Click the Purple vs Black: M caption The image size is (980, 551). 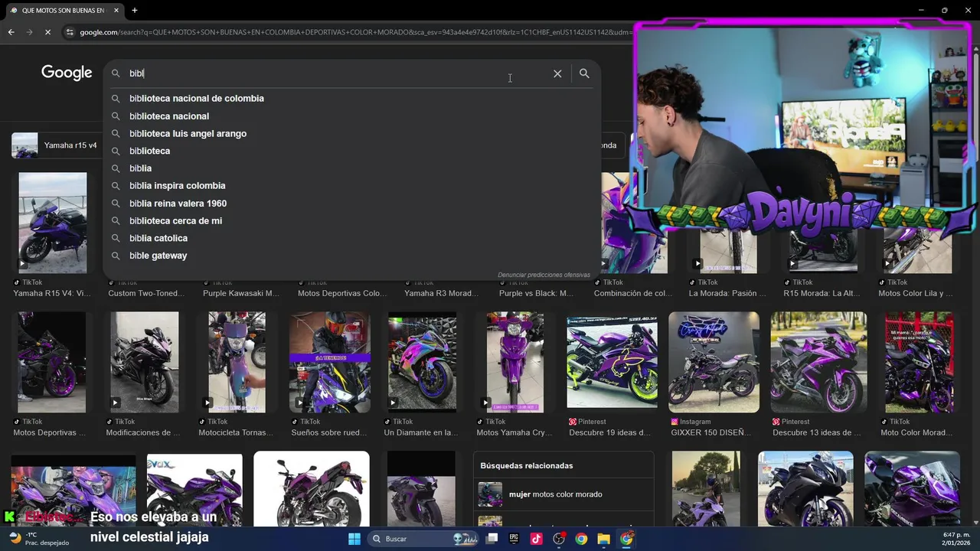coord(536,293)
